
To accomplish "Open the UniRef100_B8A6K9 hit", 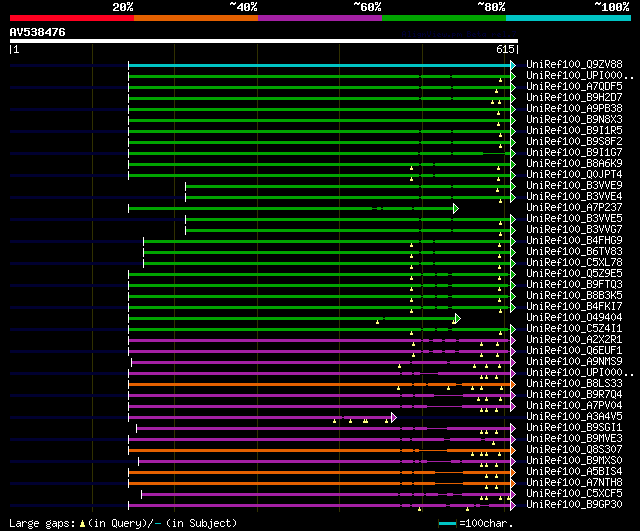I will [574, 164].
